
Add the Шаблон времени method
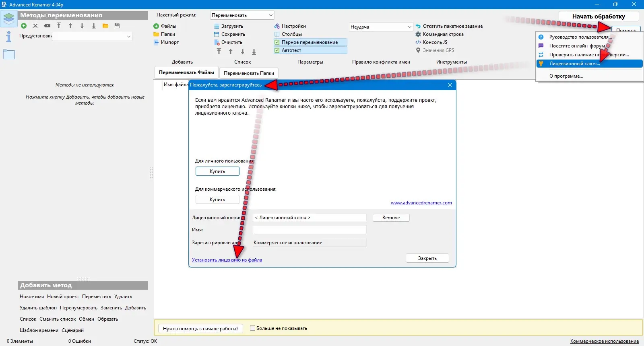(x=39, y=330)
